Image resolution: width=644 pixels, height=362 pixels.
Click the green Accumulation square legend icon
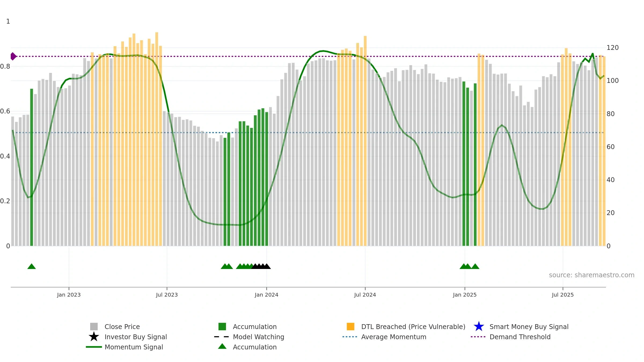click(x=222, y=327)
